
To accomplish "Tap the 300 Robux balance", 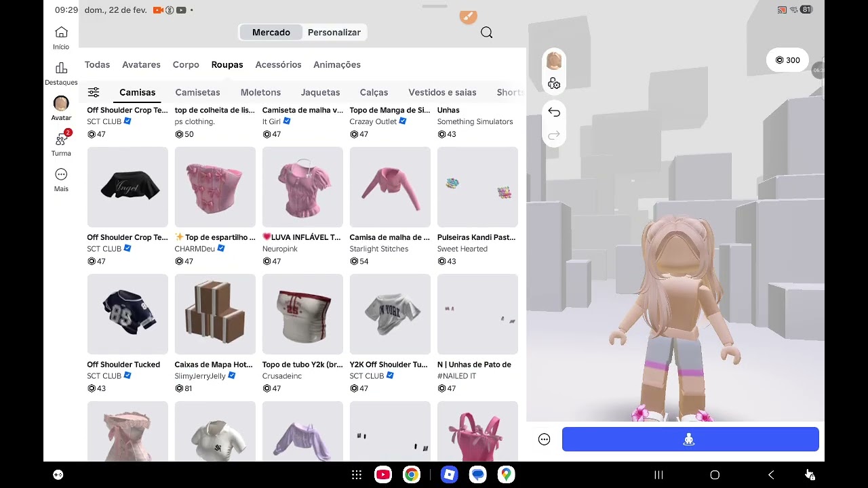I will (x=788, y=60).
